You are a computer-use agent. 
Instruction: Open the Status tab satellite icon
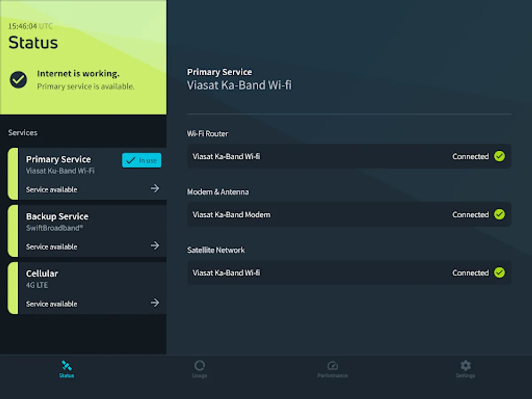point(66,366)
